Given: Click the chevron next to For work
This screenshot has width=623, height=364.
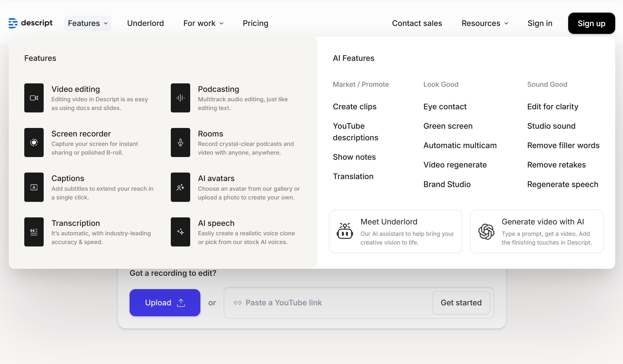Looking at the screenshot, I should [221, 24].
